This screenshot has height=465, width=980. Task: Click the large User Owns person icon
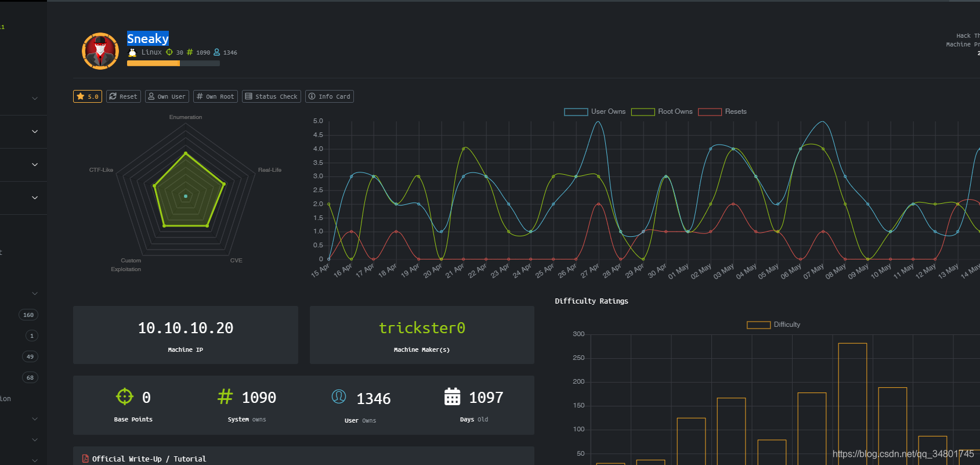point(339,396)
